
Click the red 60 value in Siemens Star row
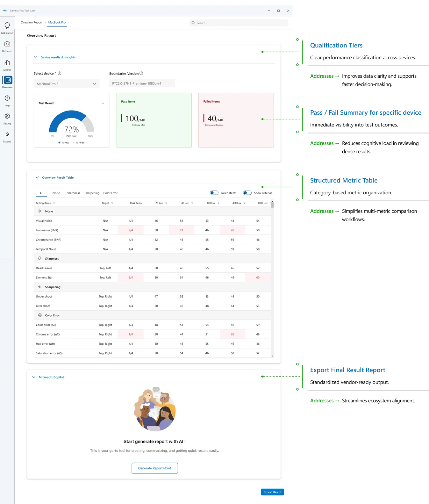click(x=258, y=278)
